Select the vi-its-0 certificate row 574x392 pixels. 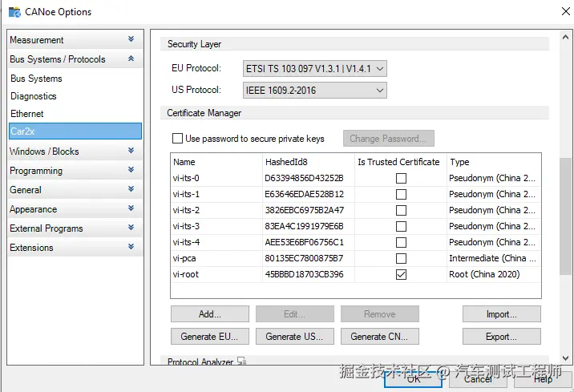click(x=356, y=178)
